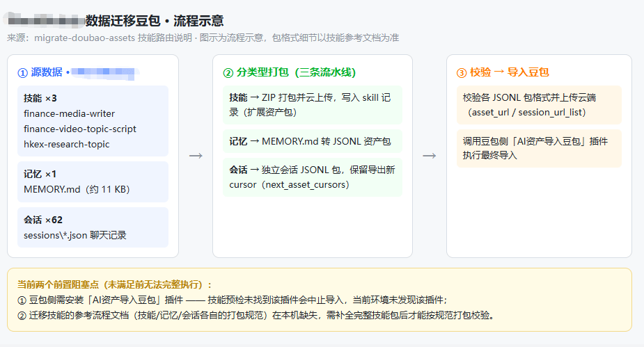Select '执行最终导入' text

(489, 156)
